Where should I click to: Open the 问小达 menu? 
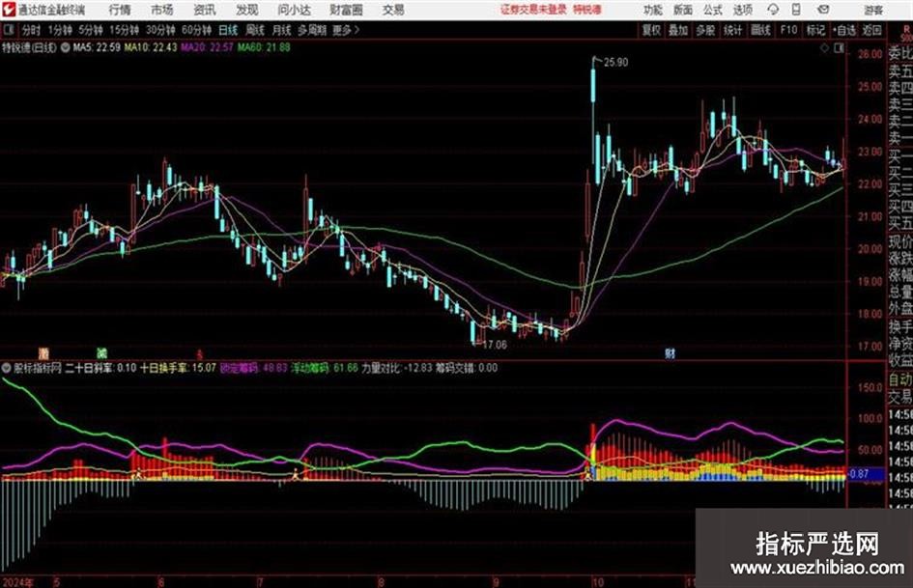[x=294, y=10]
